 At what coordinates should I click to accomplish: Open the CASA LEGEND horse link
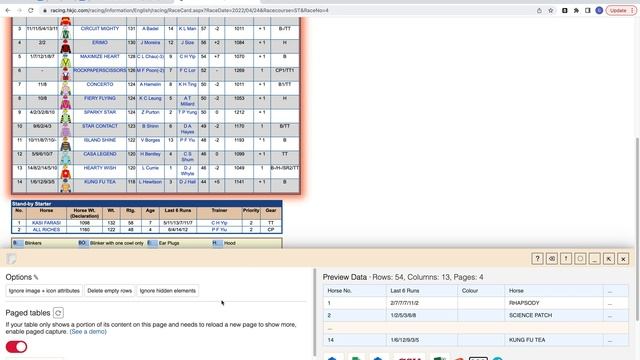(100, 153)
